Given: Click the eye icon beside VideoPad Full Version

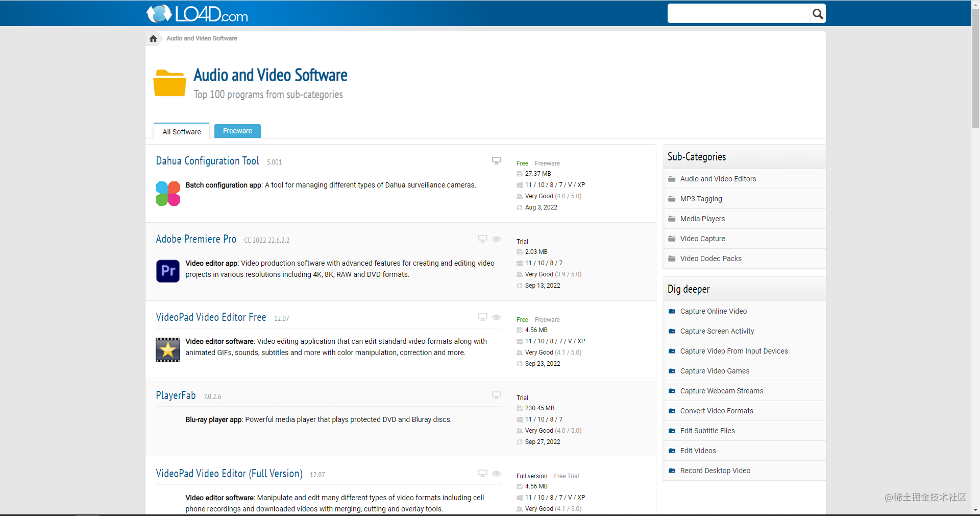Looking at the screenshot, I should 496,473.
